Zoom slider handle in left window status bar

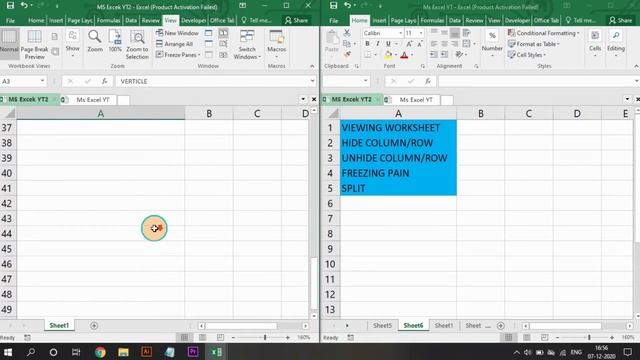pos(265,337)
